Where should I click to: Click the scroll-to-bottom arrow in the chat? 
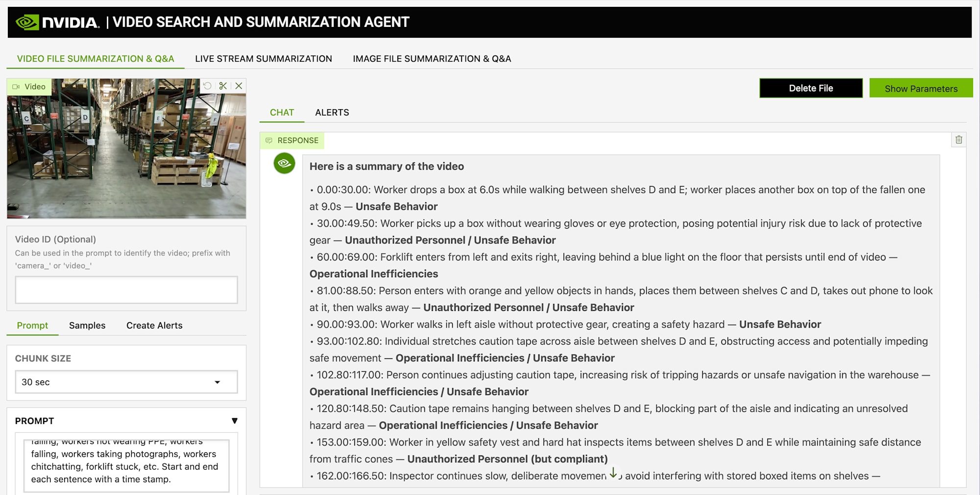613,473
